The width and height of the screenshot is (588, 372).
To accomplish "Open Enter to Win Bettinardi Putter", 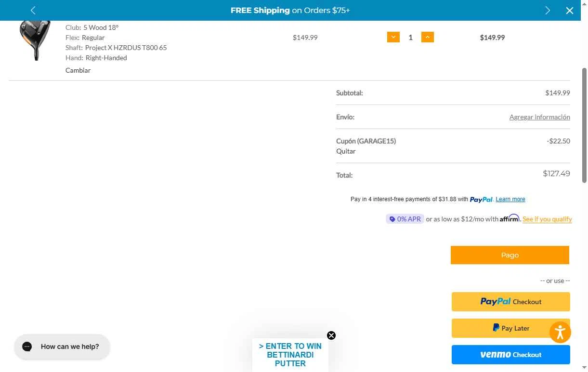I will point(290,355).
